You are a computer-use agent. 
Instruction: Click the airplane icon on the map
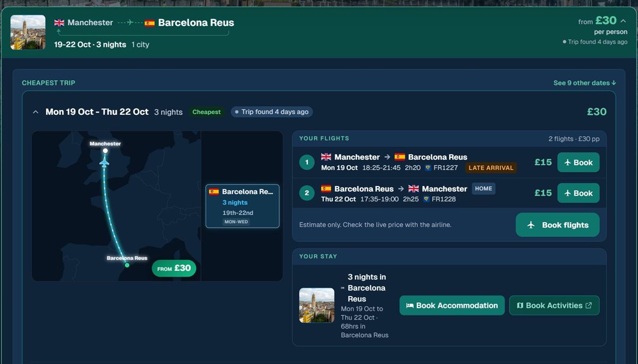click(x=104, y=162)
